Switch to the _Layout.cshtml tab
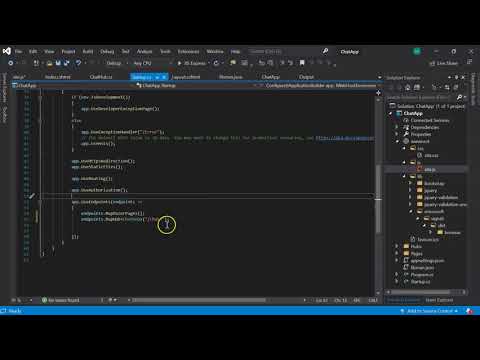This screenshot has width=480, height=360. 186,77
